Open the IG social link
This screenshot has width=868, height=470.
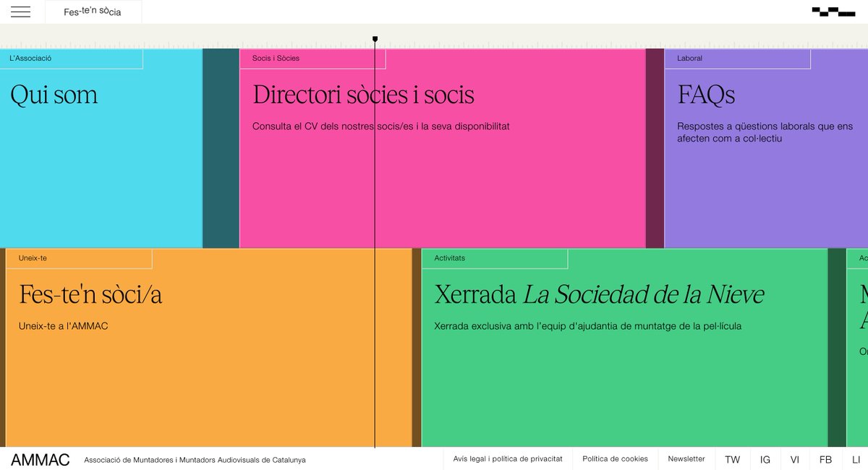click(x=765, y=459)
